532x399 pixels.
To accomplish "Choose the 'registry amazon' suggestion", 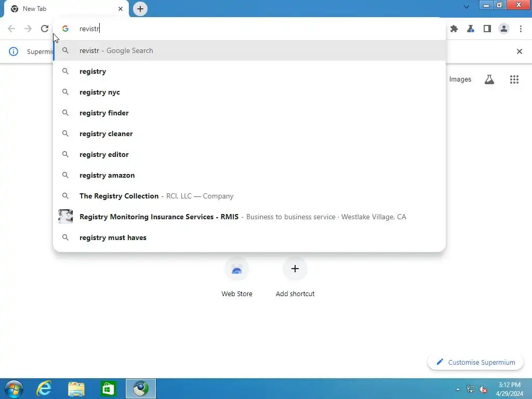I will point(249,175).
